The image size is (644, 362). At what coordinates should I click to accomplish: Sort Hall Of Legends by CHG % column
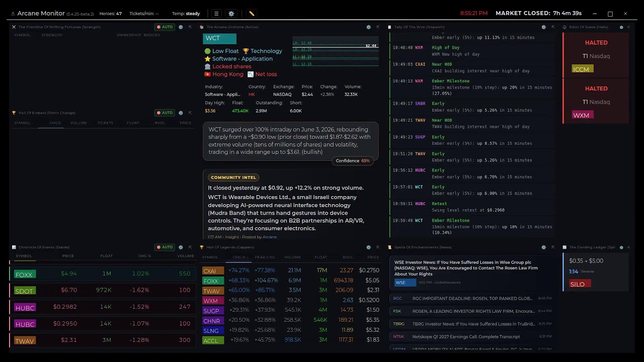coord(240,257)
